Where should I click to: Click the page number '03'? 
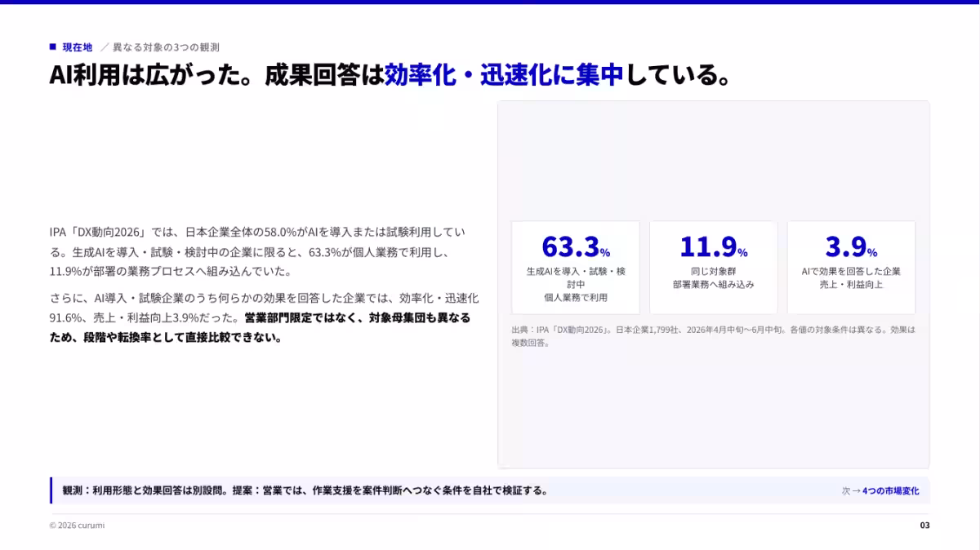(x=924, y=526)
